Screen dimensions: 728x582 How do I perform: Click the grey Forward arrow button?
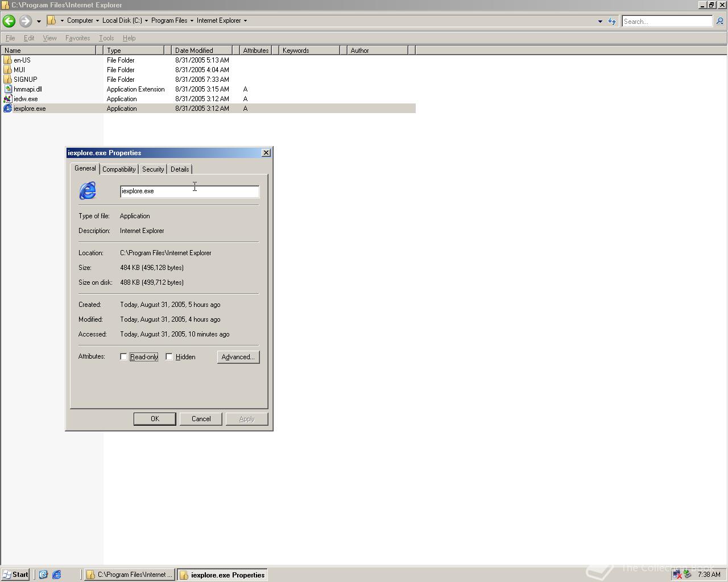click(x=25, y=21)
